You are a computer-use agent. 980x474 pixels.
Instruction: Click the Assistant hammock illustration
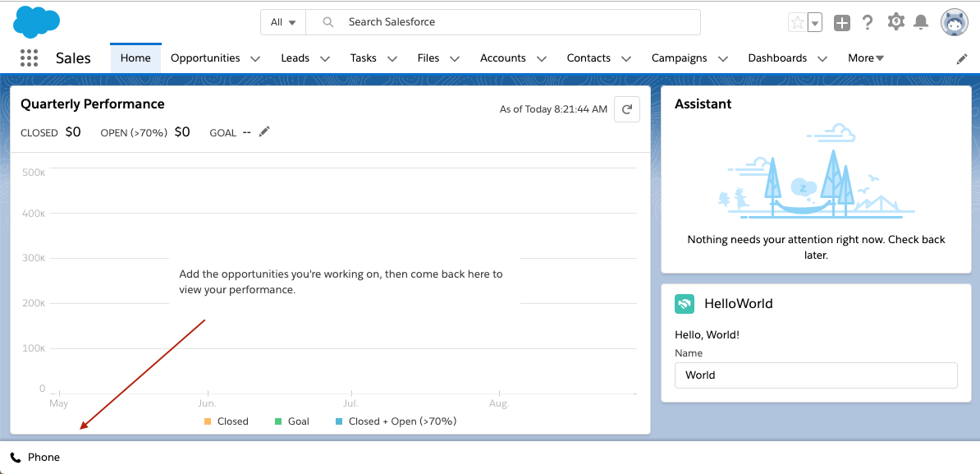[816, 172]
